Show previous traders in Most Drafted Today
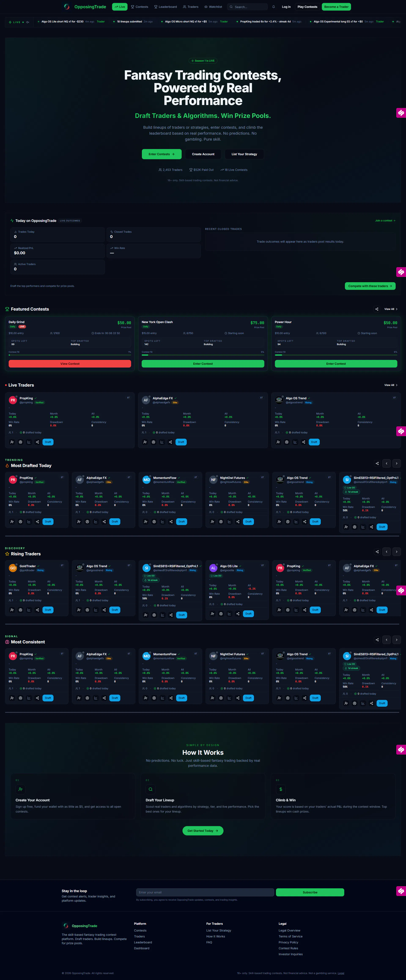406x980 pixels. [x=387, y=463]
